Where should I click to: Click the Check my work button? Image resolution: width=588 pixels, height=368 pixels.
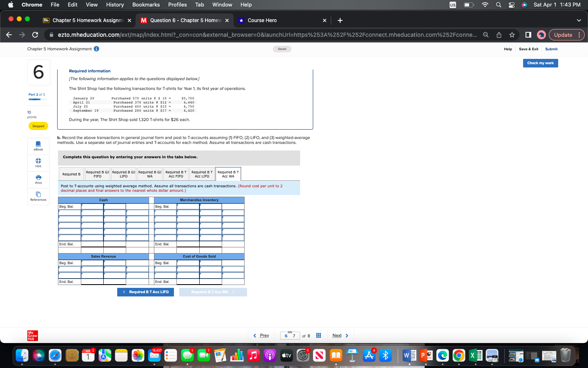coord(540,63)
